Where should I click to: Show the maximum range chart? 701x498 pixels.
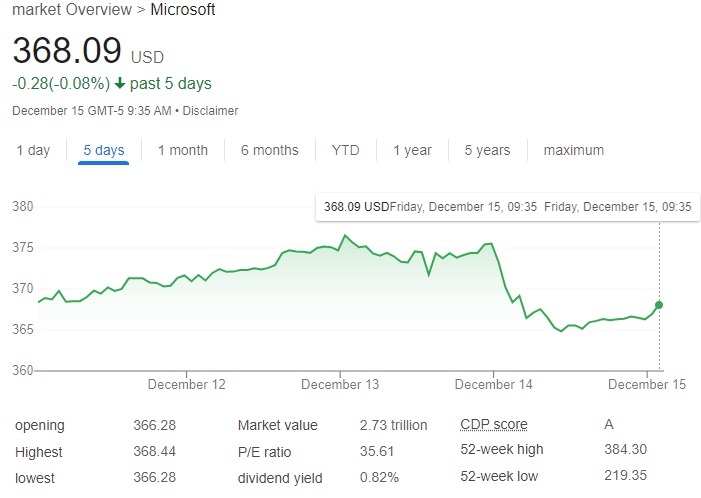coord(574,150)
